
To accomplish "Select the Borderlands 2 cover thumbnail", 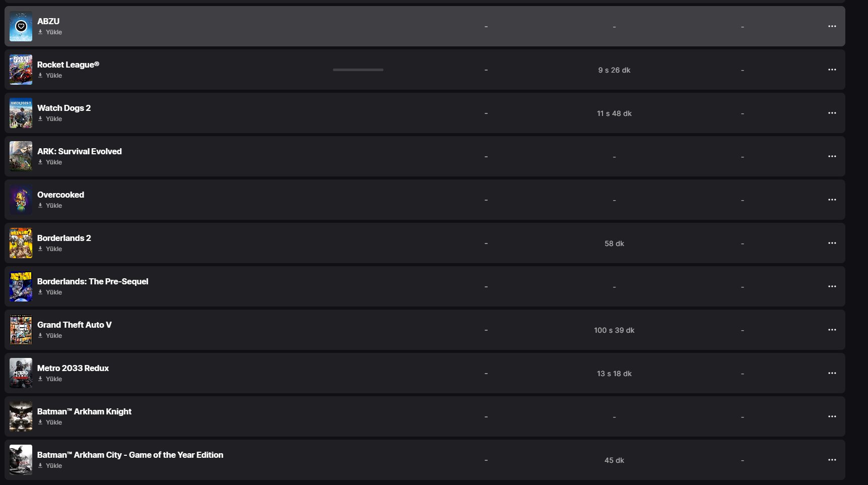I will (21, 243).
